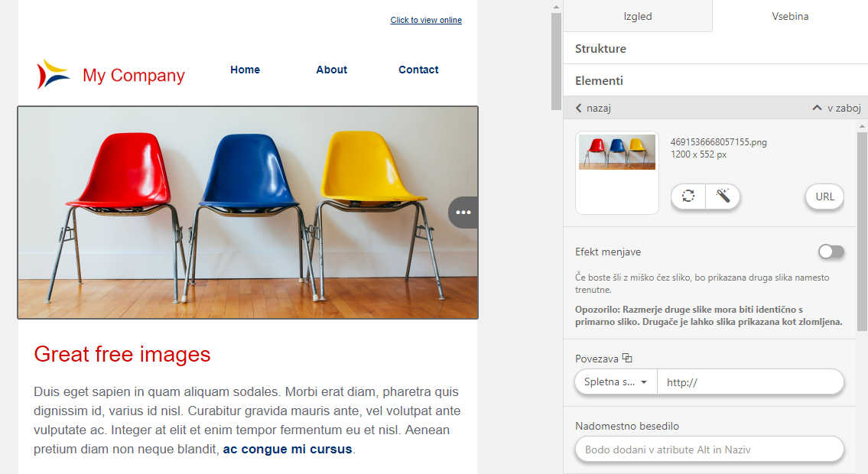The width and height of the screenshot is (868, 474).
Task: Click the Nadomestno besedilo alt text field
Action: pyautogui.click(x=710, y=450)
